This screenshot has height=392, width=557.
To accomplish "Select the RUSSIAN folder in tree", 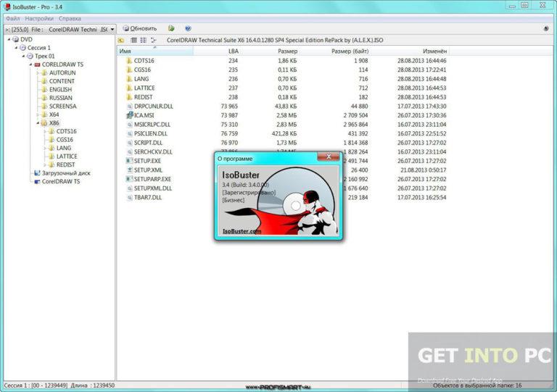I will click(x=61, y=98).
